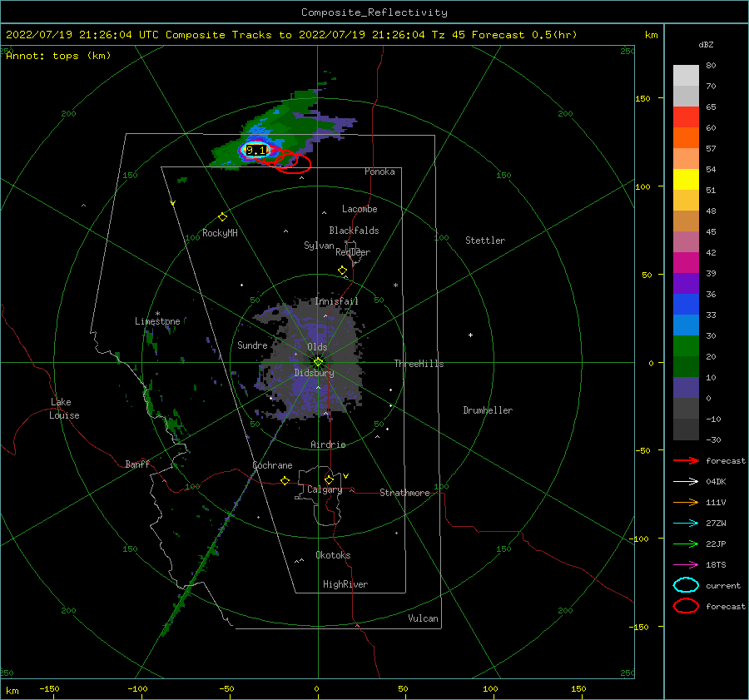Click the yellow diamond marker below RedDeer
The image size is (749, 700).
(x=342, y=271)
